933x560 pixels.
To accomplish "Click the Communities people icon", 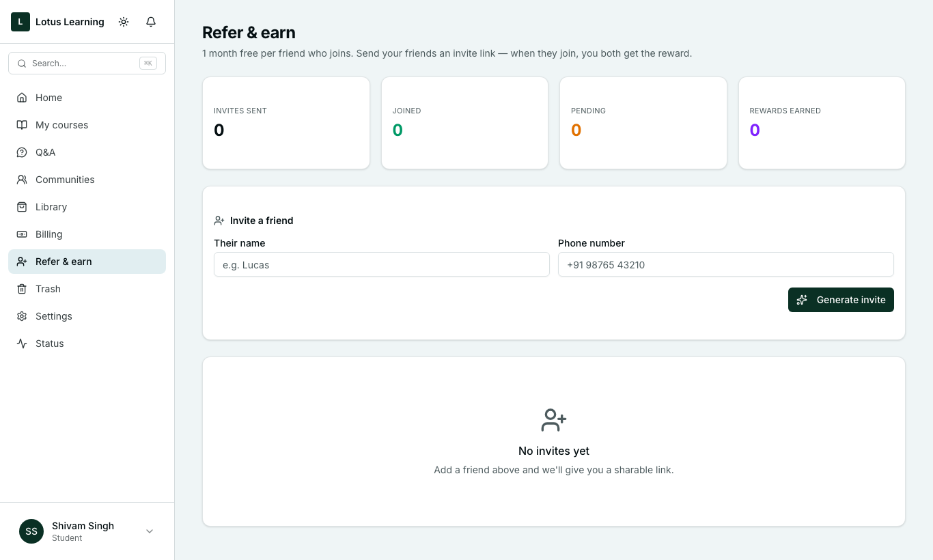I will (22, 180).
